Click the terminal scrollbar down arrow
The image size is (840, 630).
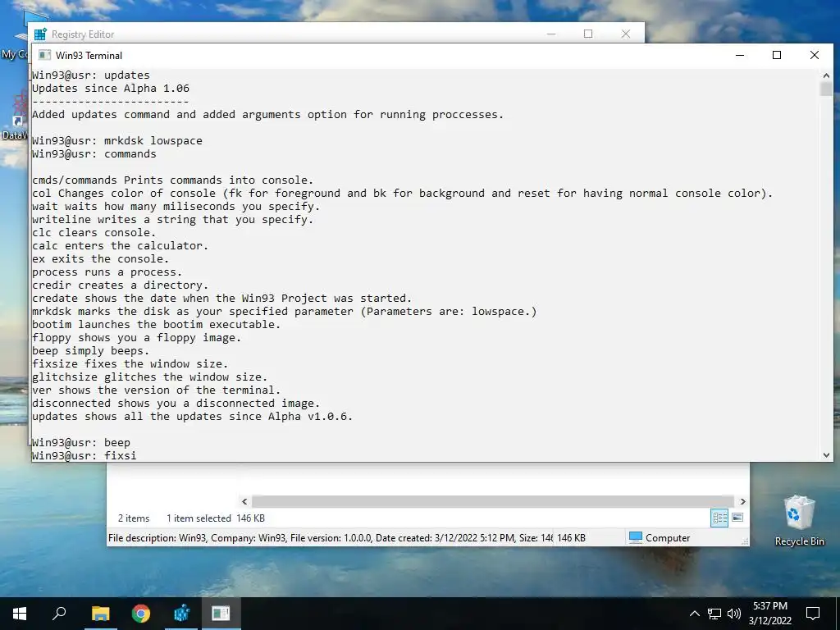(826, 454)
